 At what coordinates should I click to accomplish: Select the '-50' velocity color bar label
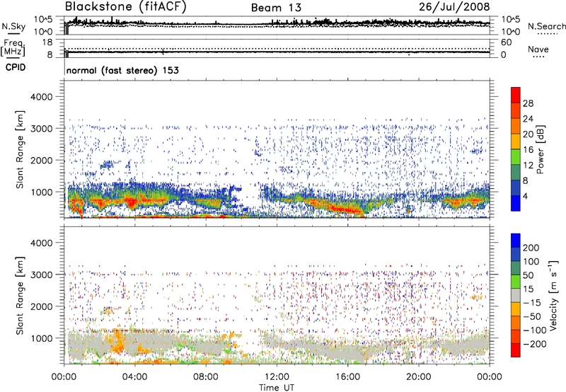coord(531,316)
